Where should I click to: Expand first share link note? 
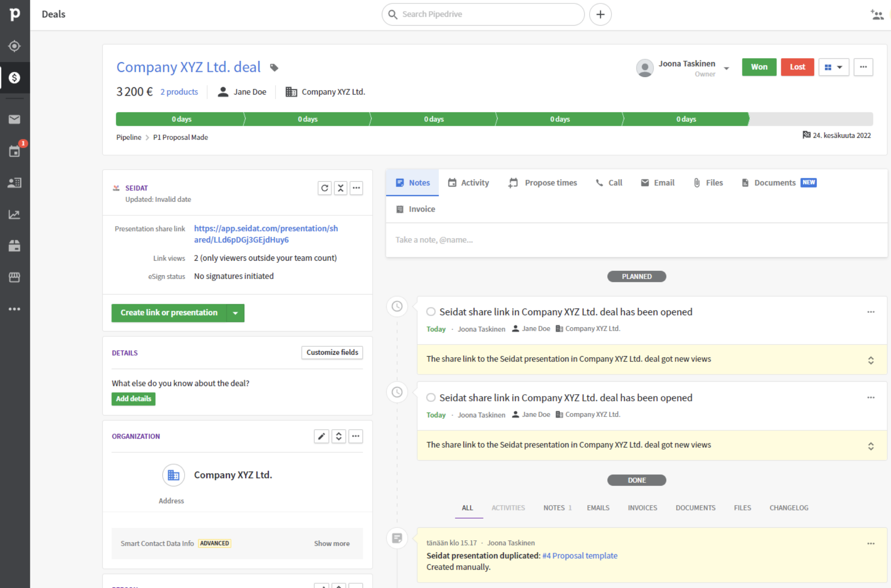click(871, 360)
